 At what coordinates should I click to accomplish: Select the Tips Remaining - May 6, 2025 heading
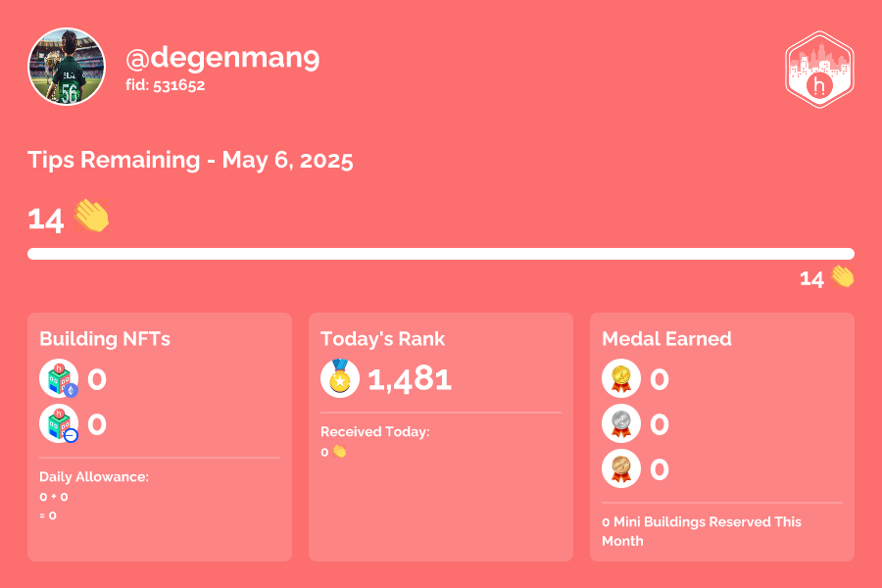coord(190,161)
